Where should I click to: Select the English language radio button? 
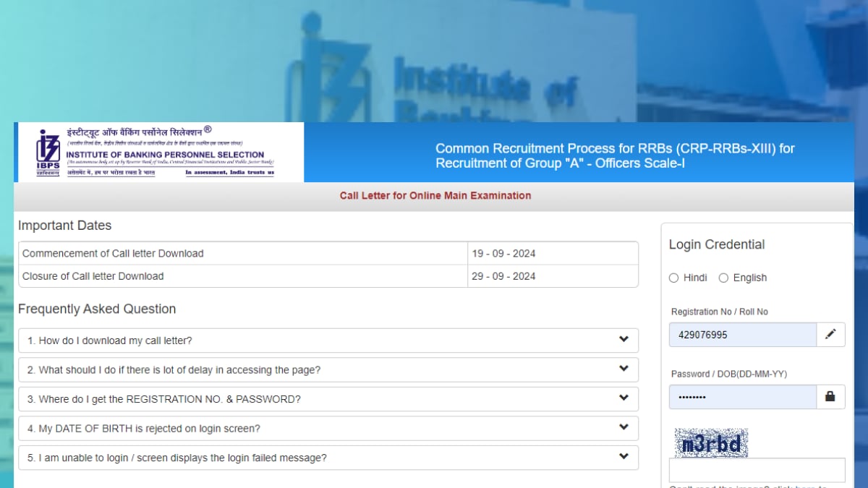(723, 278)
